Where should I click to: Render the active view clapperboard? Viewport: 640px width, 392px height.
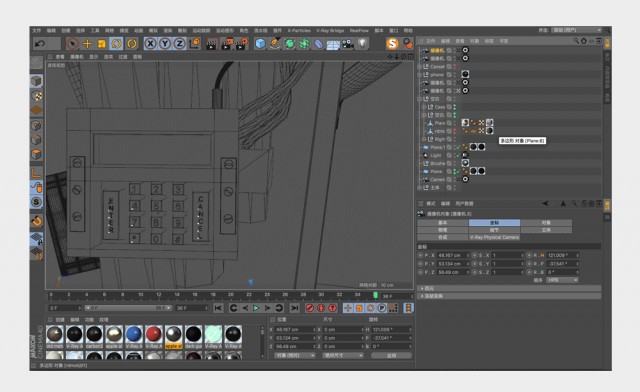211,44
